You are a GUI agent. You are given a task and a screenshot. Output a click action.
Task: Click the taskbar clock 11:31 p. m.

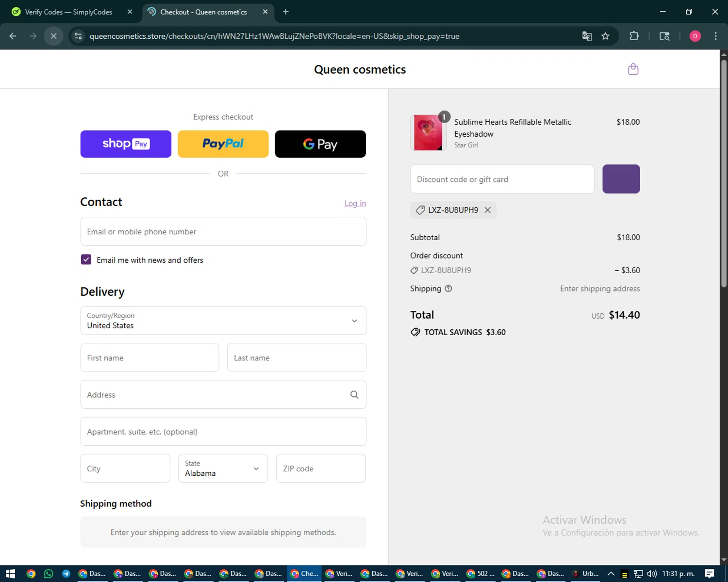point(678,574)
